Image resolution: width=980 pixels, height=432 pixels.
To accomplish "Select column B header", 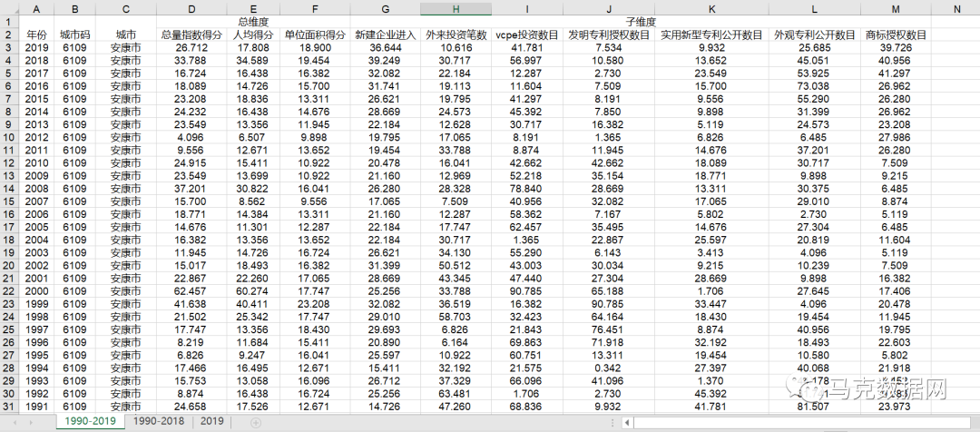I will (75, 9).
